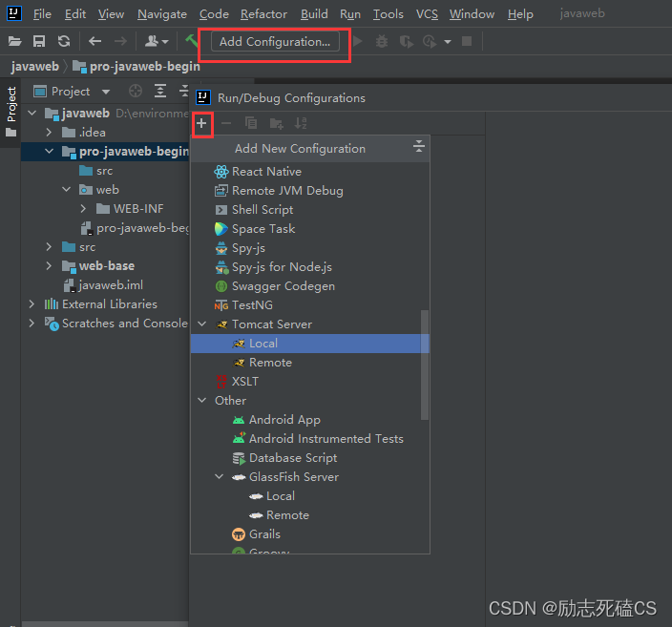
Task: Open the File menu
Action: click(42, 14)
